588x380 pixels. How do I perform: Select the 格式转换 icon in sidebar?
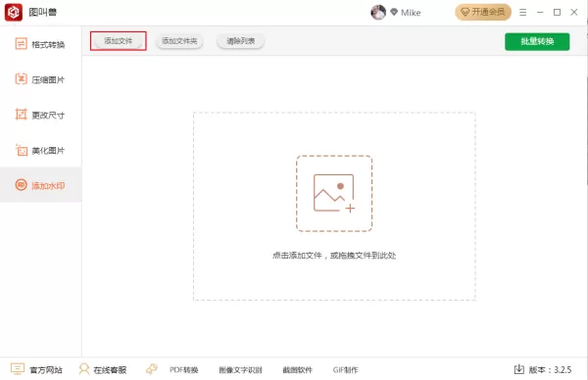click(x=21, y=44)
